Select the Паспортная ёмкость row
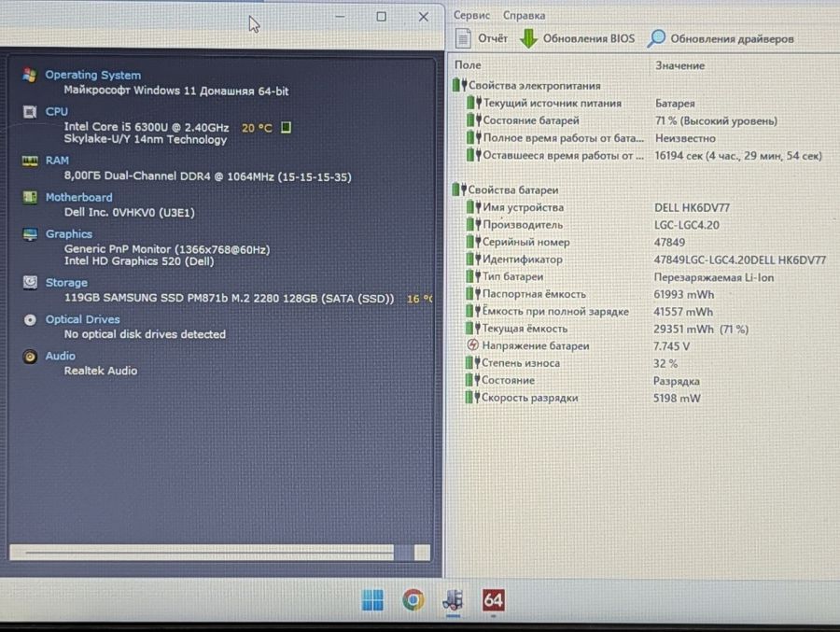840x632 pixels. point(591,294)
